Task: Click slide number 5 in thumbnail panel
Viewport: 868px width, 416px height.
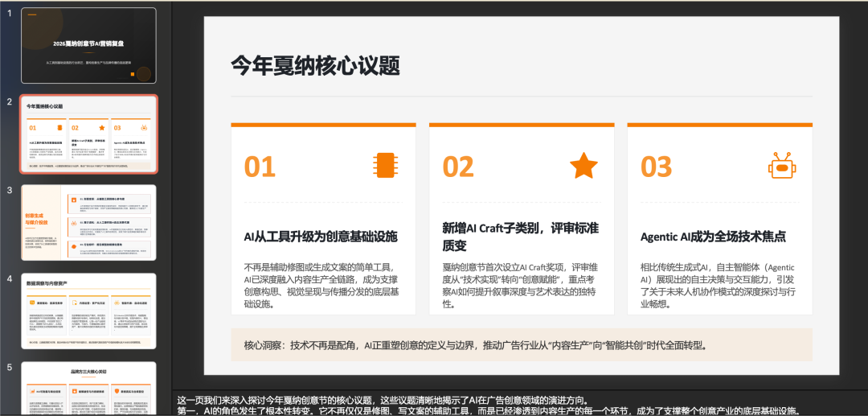Action: [9, 367]
